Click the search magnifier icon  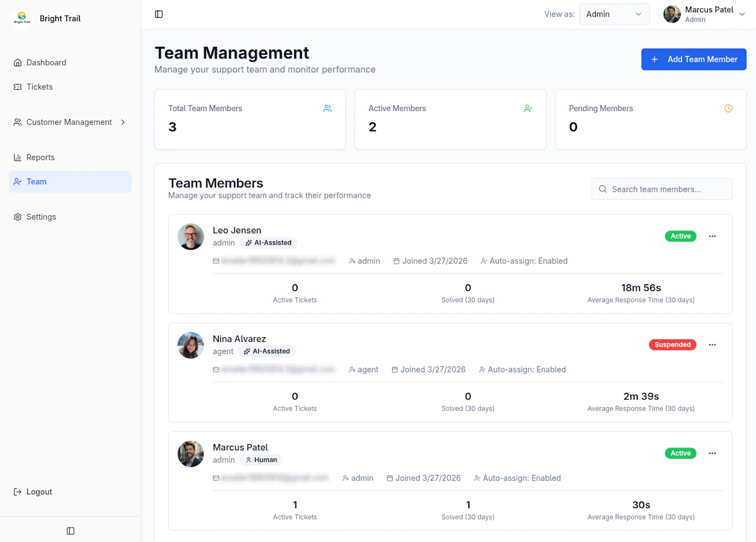click(602, 189)
